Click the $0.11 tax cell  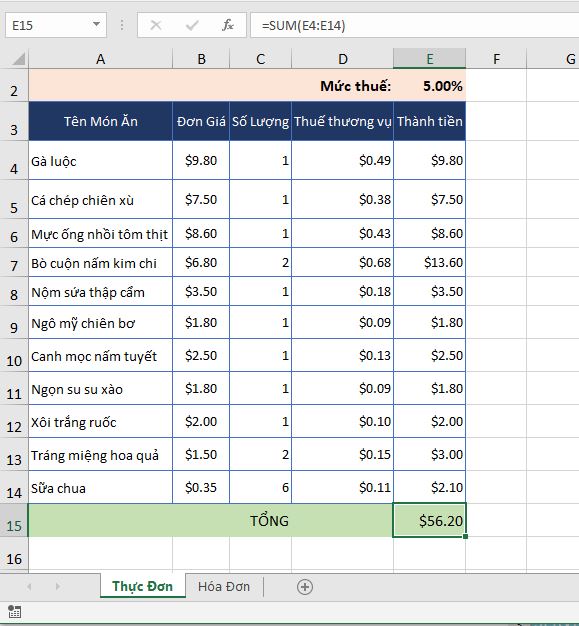(x=343, y=487)
